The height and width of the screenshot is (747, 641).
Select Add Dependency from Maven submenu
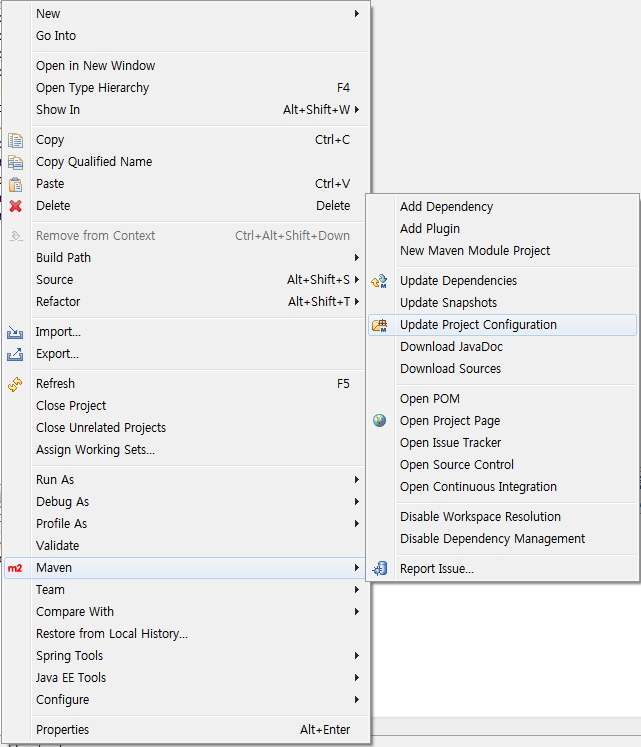coord(446,207)
